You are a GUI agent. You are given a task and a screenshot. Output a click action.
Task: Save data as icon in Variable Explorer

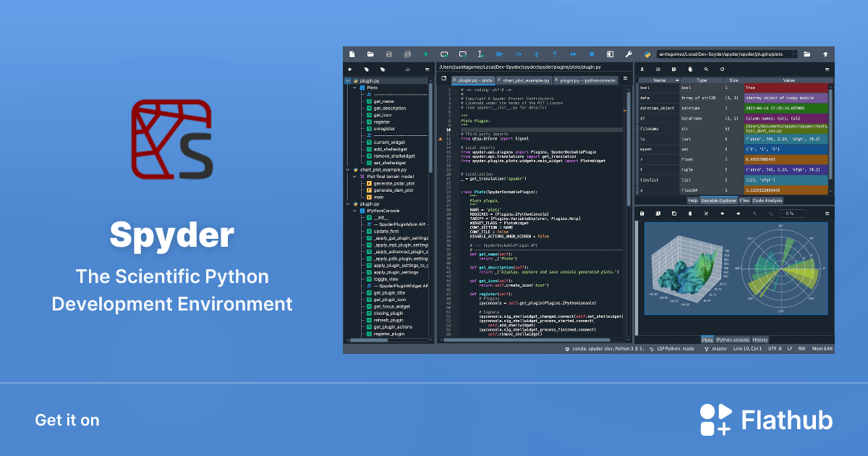(x=658, y=69)
